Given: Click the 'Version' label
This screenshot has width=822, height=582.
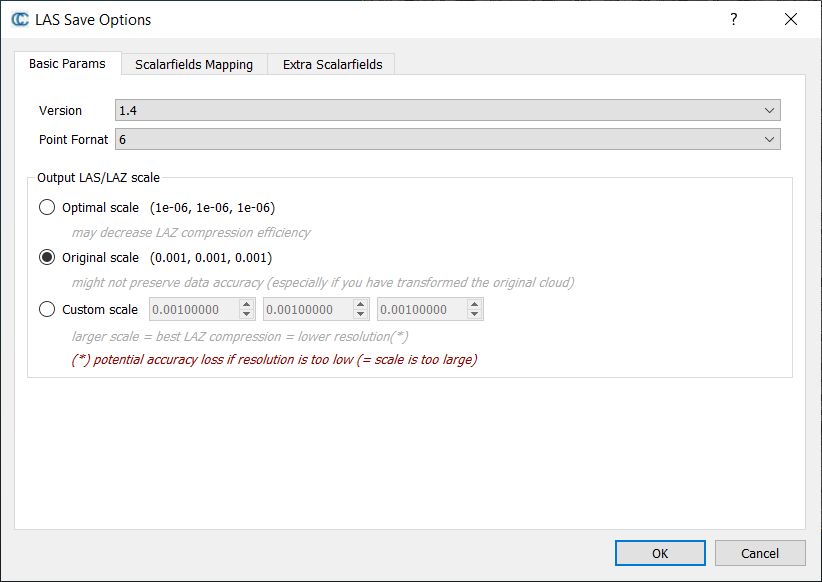Looking at the screenshot, I should pyautogui.click(x=60, y=111).
